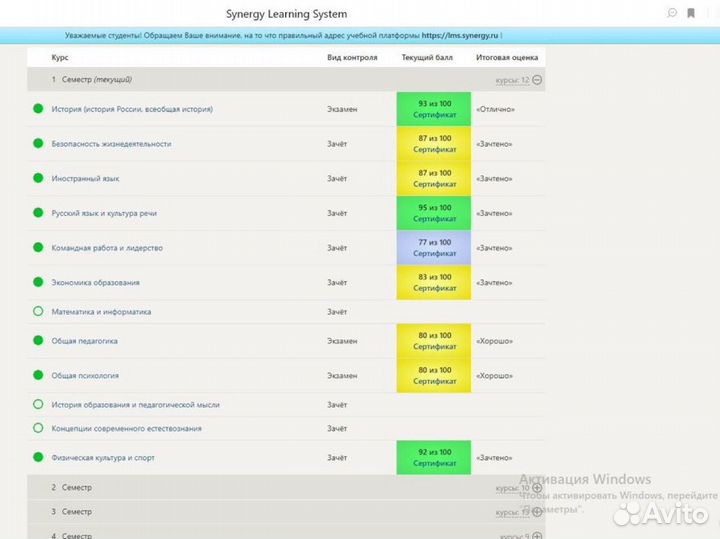Open Безопасность жизнедеятельности course
Screen dimensions: 720x539
(111, 144)
